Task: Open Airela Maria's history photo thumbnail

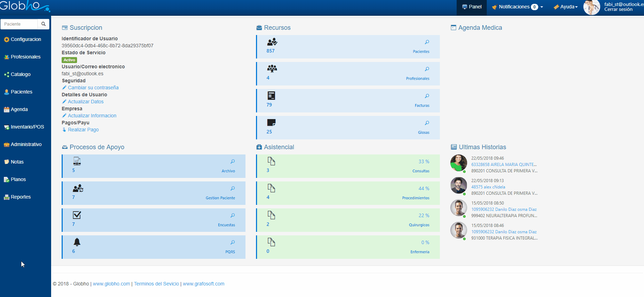Action: pos(458,163)
